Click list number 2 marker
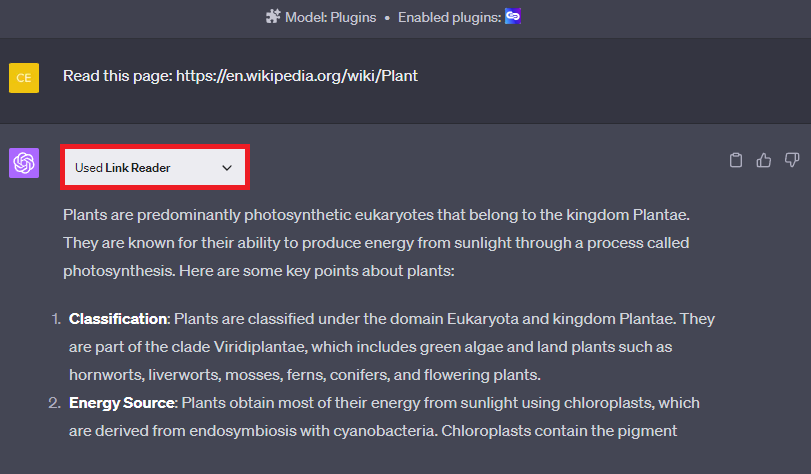 click(x=55, y=403)
